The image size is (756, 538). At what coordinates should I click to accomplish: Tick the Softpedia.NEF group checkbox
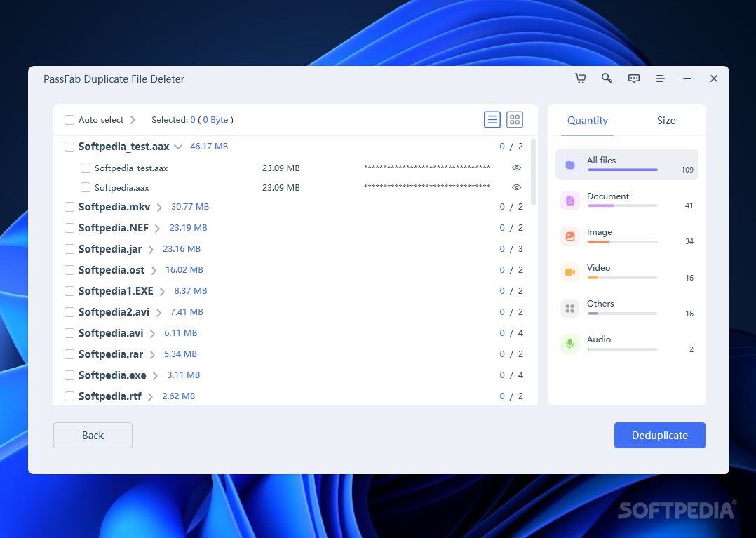click(69, 228)
